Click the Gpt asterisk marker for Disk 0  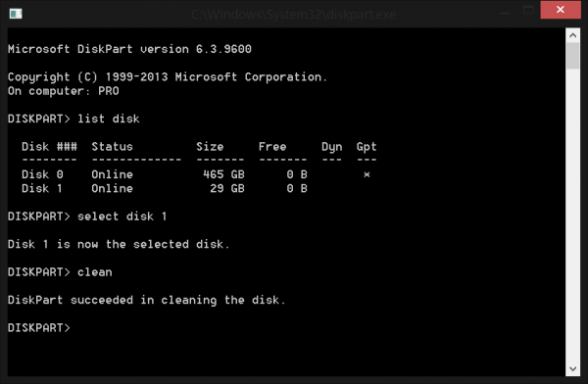coord(367,174)
